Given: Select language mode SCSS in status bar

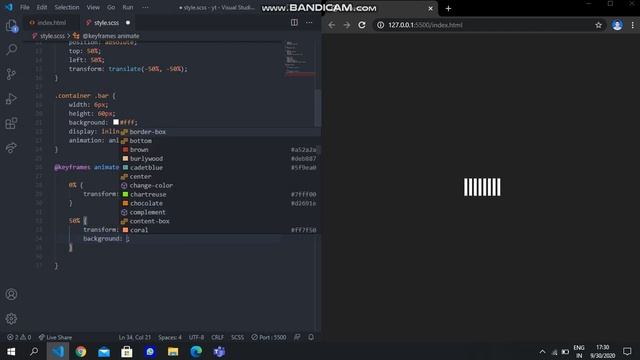Looking at the screenshot, I should [x=238, y=337].
